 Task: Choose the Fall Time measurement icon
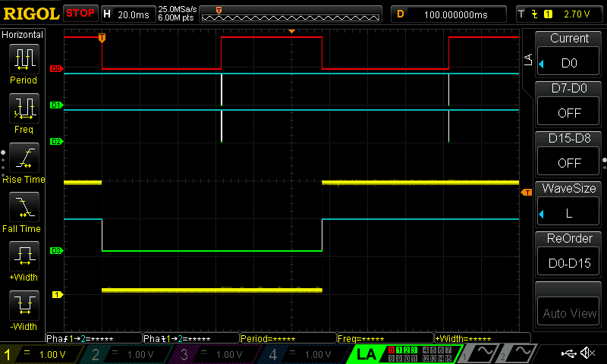coord(24,208)
